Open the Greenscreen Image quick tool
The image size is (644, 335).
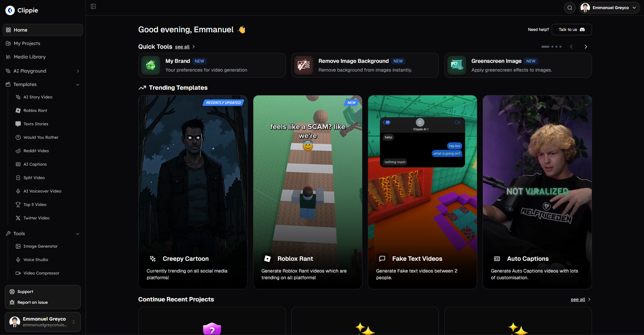518,65
